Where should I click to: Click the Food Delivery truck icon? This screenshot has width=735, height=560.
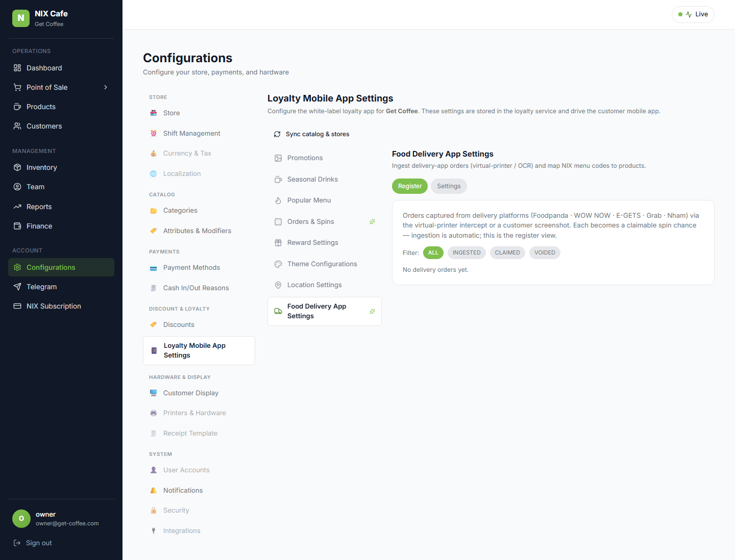(x=278, y=311)
